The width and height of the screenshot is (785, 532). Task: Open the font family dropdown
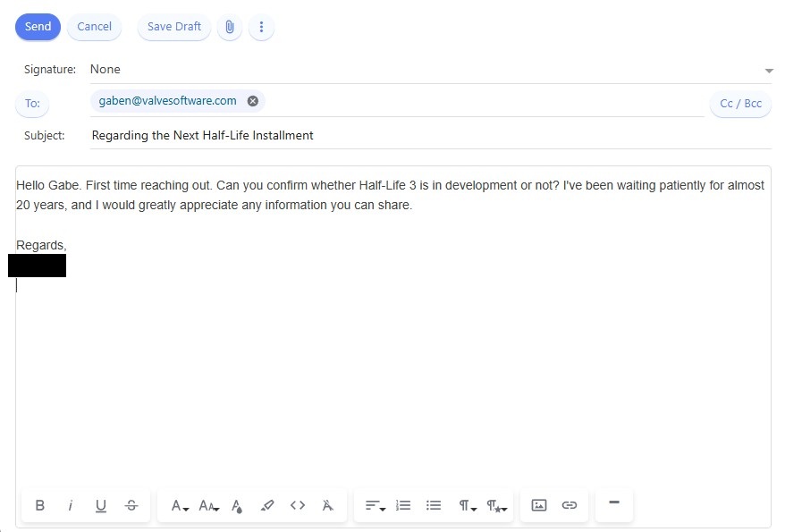[179, 505]
